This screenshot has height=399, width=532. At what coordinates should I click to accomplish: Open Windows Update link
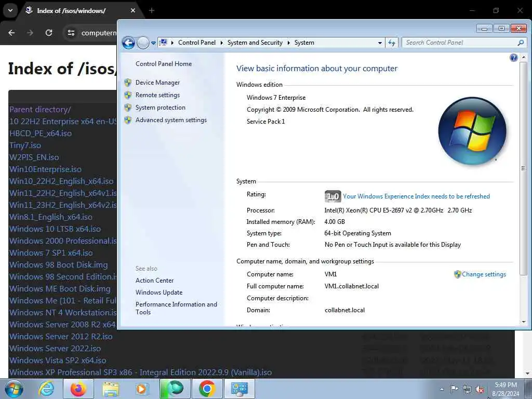click(x=159, y=292)
